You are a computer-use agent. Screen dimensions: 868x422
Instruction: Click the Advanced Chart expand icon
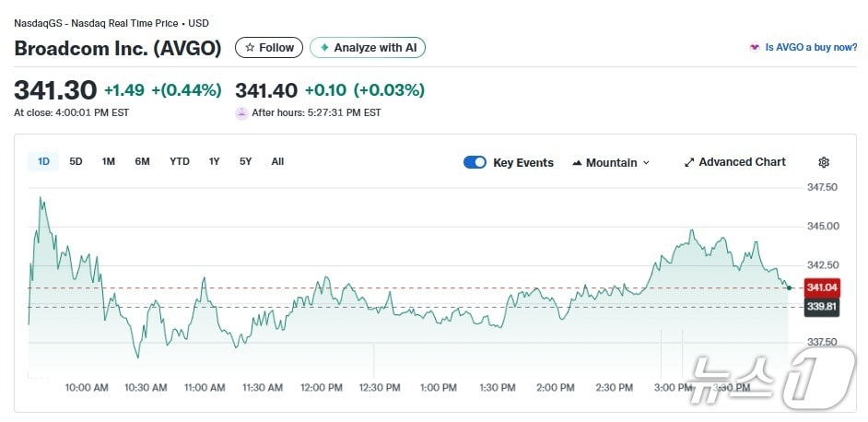(x=689, y=162)
